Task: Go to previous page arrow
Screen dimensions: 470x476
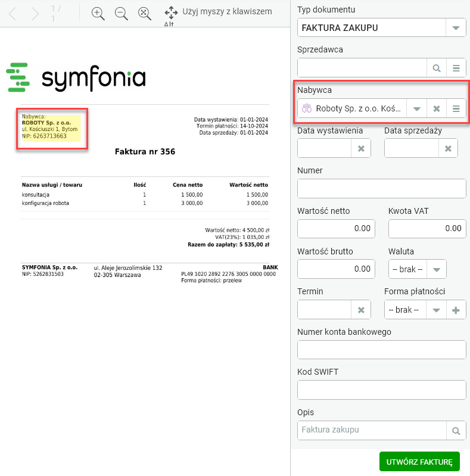Action: point(13,14)
